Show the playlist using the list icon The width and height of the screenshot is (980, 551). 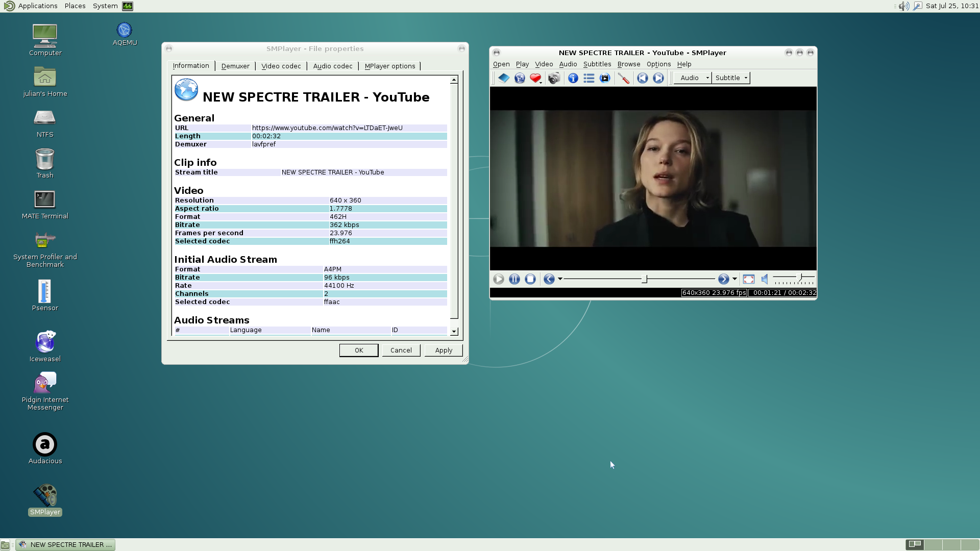point(589,78)
